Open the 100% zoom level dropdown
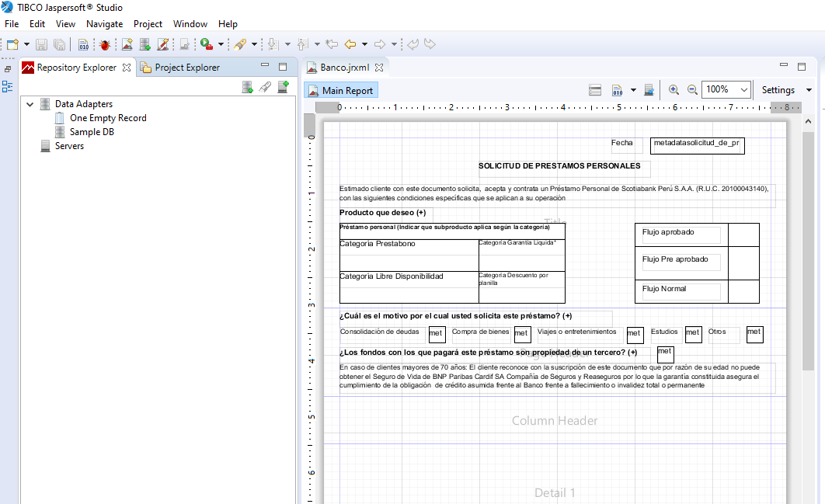This screenshot has height=504, width=825. 743,90
